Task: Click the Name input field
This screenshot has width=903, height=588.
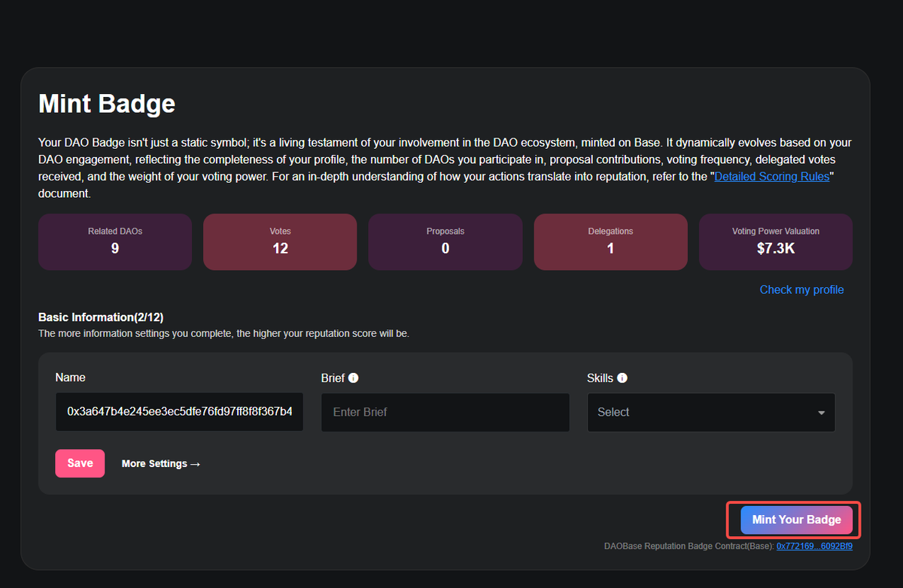Action: click(x=179, y=412)
